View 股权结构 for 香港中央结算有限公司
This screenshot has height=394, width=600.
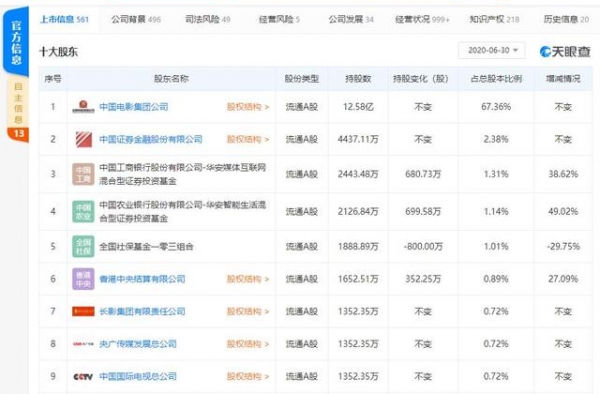coord(248,279)
